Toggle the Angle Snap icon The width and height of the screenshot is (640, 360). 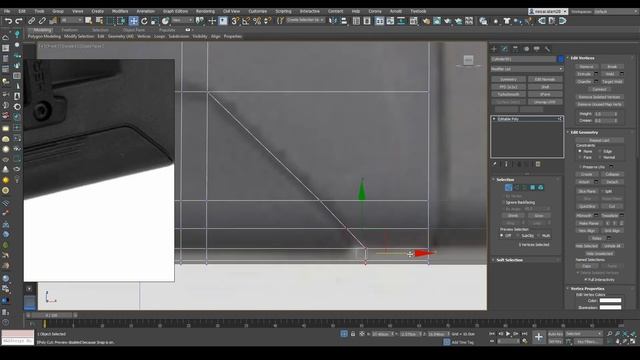pos(246,21)
